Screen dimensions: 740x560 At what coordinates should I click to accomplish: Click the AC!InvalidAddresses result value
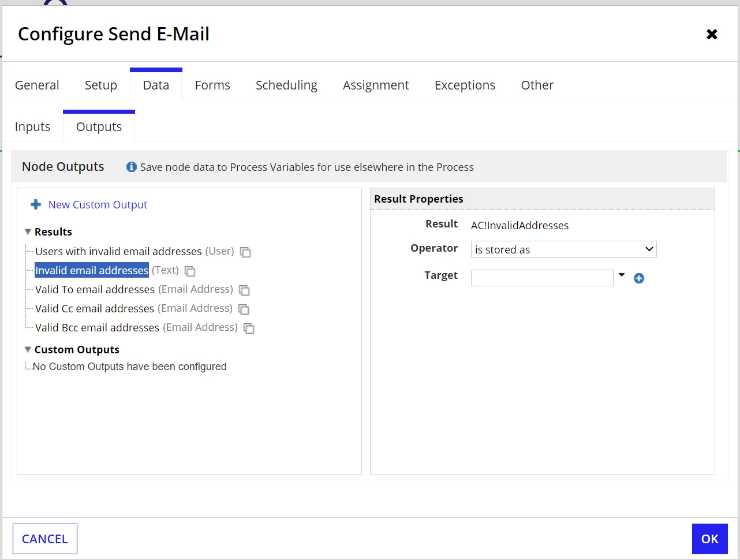[x=520, y=225]
